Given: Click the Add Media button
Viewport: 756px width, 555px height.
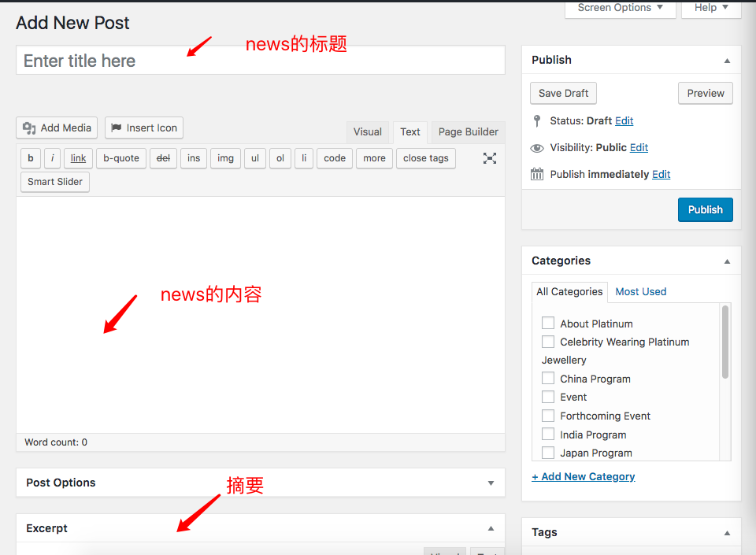Looking at the screenshot, I should pyautogui.click(x=57, y=128).
